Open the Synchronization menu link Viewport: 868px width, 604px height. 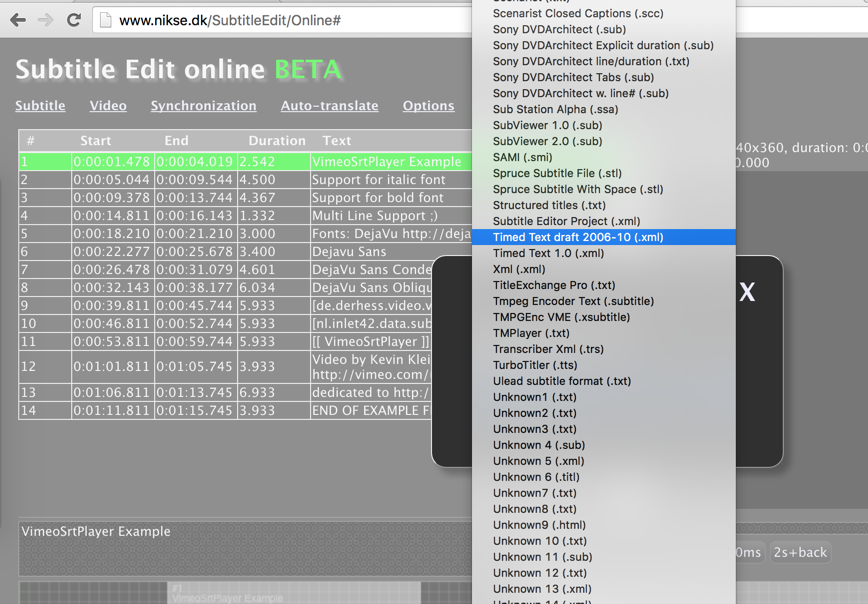pyautogui.click(x=204, y=106)
